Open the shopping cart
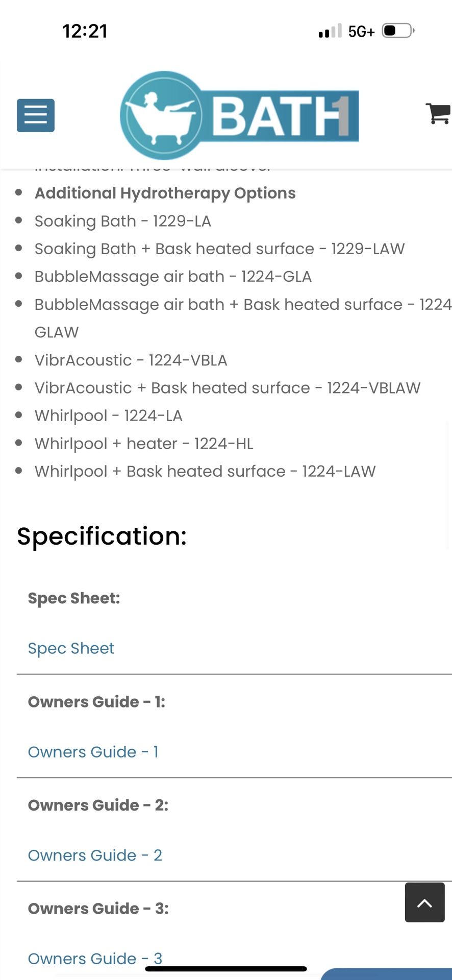This screenshot has height=980, width=452. pyautogui.click(x=438, y=113)
